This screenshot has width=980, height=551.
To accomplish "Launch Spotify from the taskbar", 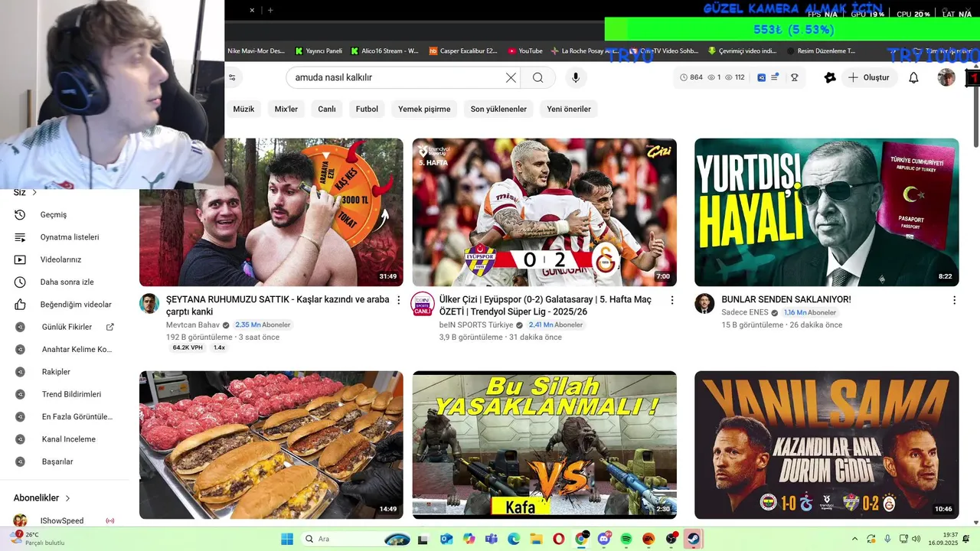I will pyautogui.click(x=626, y=539).
